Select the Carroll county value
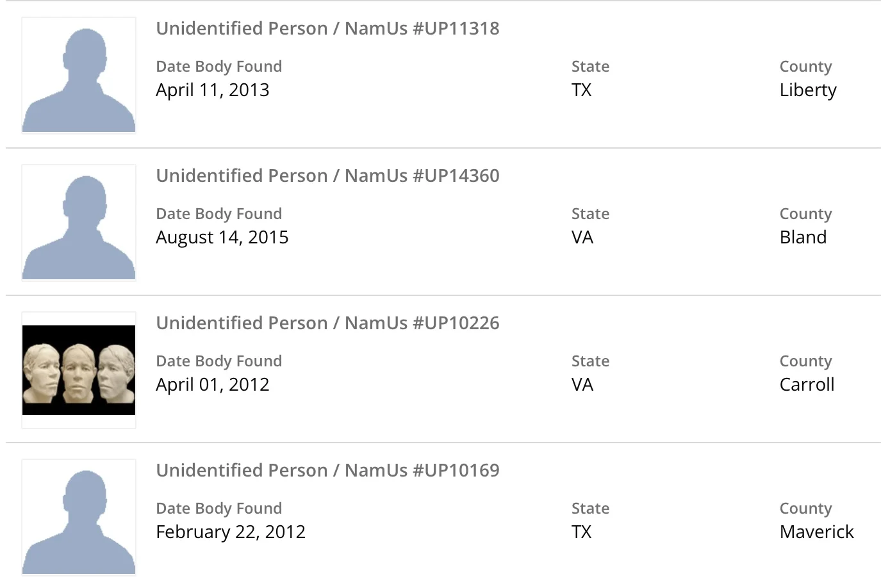 (x=806, y=385)
